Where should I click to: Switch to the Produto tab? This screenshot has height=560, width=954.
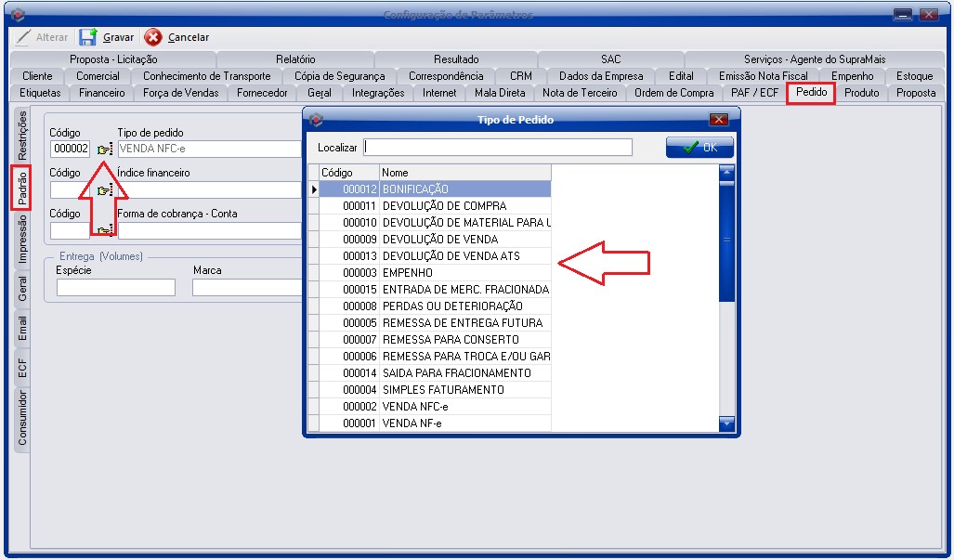(x=861, y=93)
